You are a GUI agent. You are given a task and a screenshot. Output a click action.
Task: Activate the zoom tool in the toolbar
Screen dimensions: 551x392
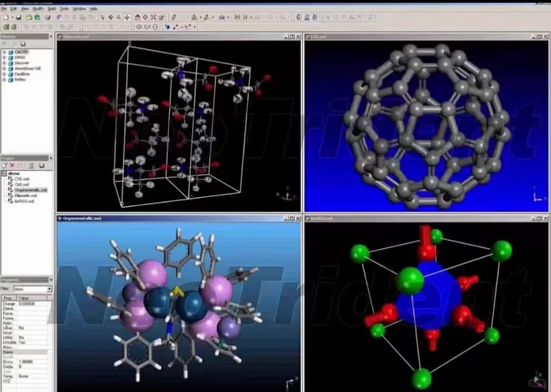[x=118, y=17]
